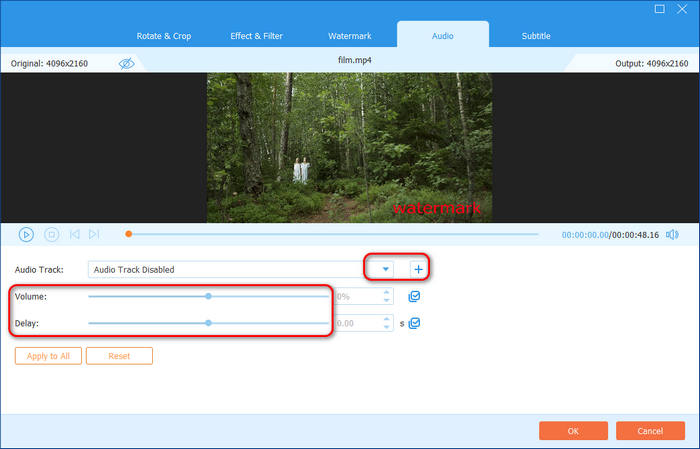Jump to next frame button
The height and width of the screenshot is (449, 700).
coord(94,234)
